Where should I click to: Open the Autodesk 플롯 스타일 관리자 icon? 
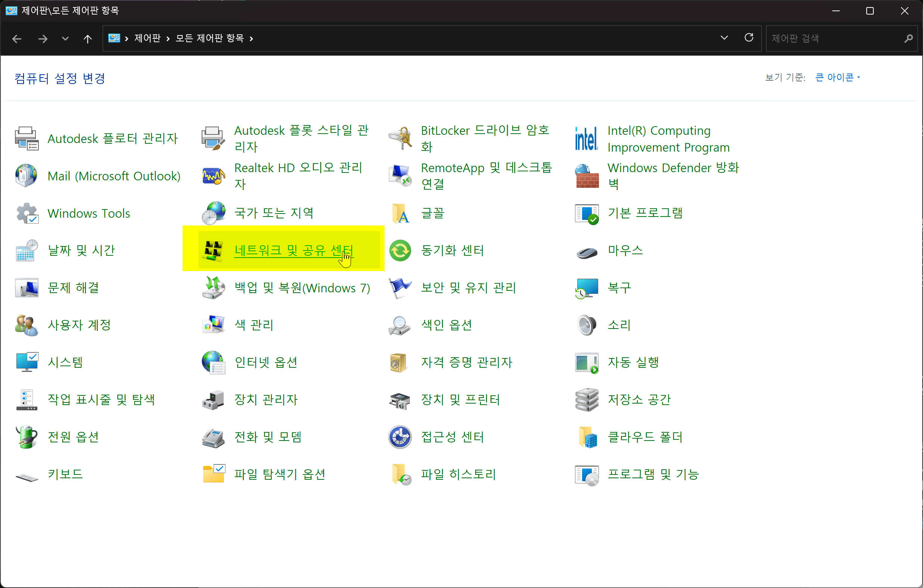213,139
